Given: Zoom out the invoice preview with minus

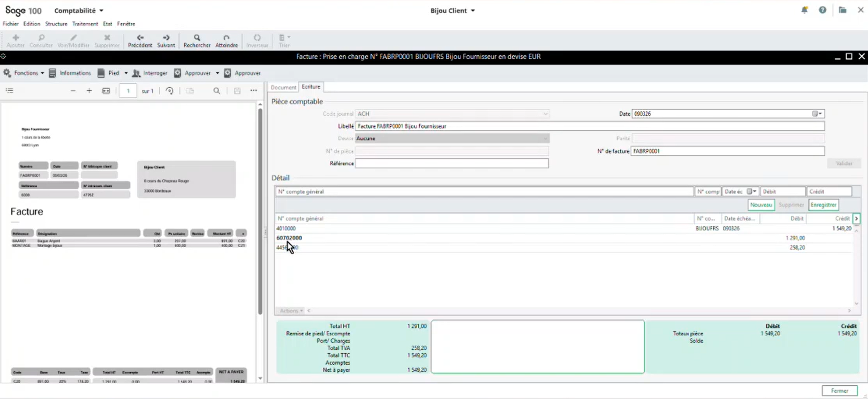Looking at the screenshot, I should click(73, 91).
